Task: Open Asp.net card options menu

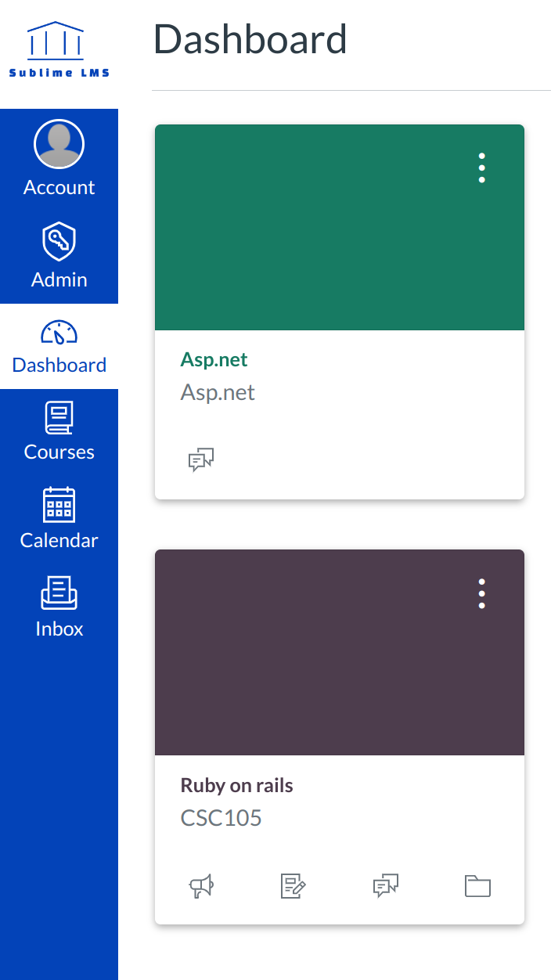Action: pos(481,168)
